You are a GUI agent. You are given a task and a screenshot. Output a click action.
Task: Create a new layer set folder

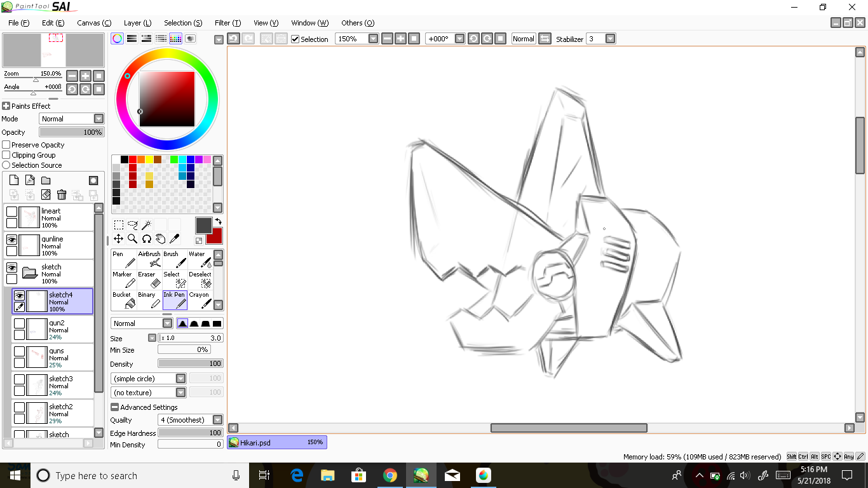[46, 180]
